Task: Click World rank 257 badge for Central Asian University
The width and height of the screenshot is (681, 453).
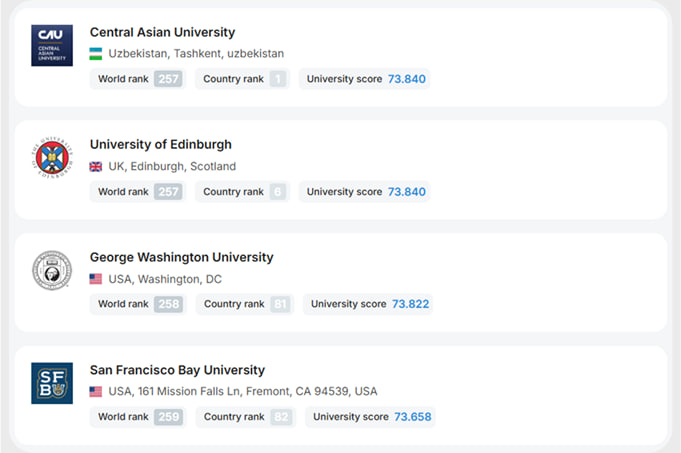Action: point(168,79)
